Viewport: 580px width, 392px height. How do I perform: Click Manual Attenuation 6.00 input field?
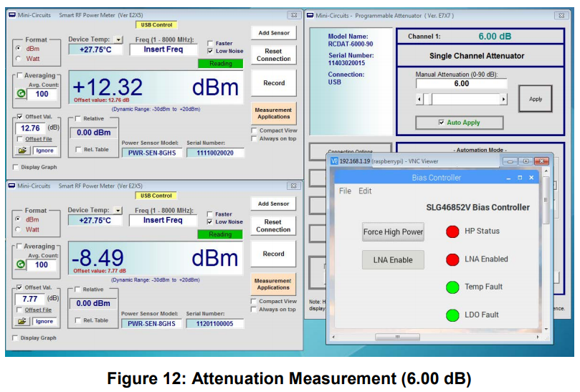pyautogui.click(x=461, y=84)
